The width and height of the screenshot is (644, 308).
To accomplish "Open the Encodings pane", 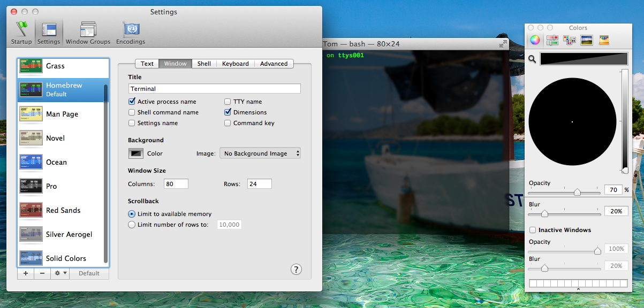I will 131,33.
